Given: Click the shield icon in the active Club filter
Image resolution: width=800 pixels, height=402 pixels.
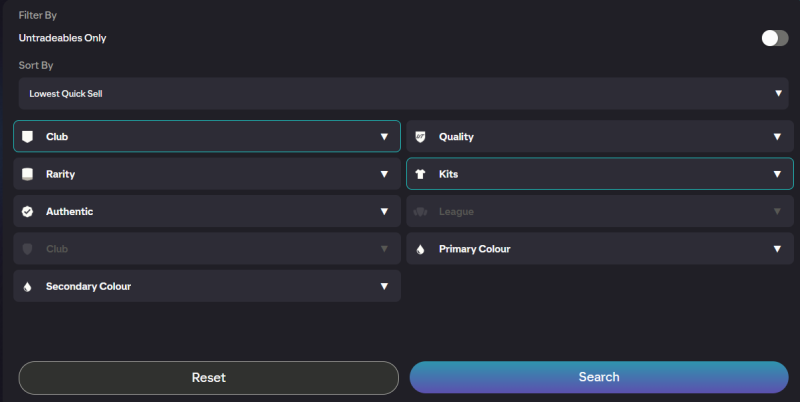Looking at the screenshot, I should pos(28,137).
